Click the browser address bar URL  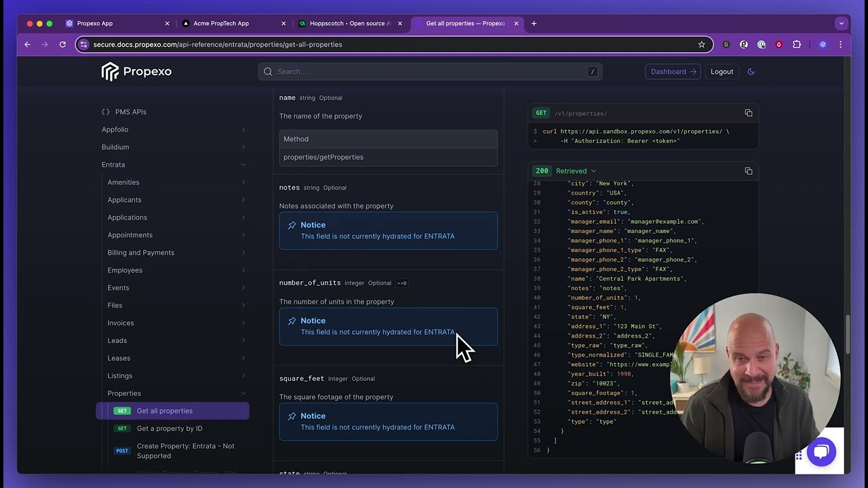click(x=218, y=44)
